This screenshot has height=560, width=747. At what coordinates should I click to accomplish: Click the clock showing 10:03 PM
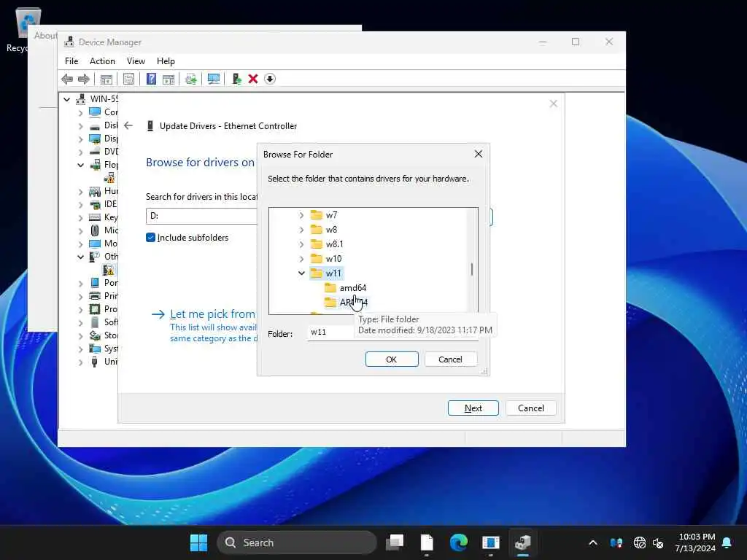[696, 537]
